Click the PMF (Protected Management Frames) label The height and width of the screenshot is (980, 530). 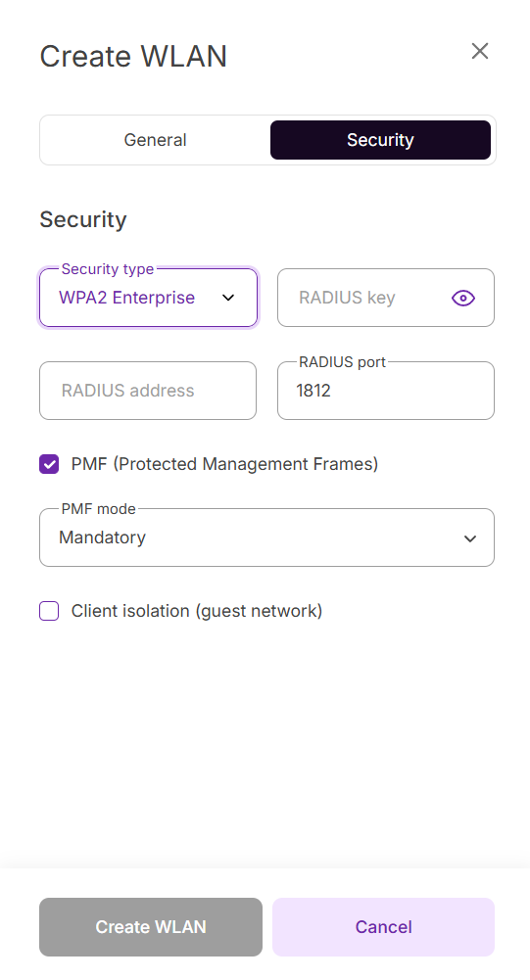[224, 464]
